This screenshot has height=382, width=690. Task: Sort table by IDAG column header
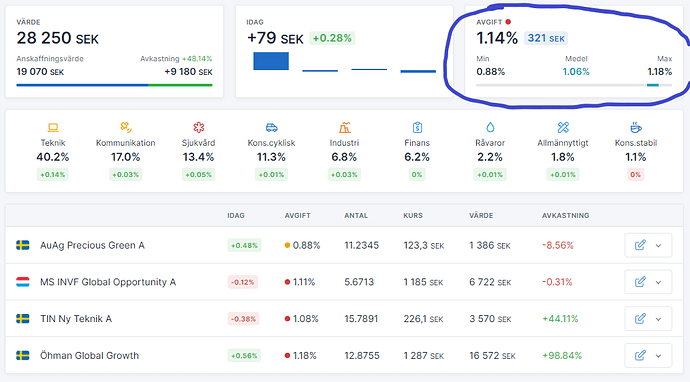coord(236,216)
